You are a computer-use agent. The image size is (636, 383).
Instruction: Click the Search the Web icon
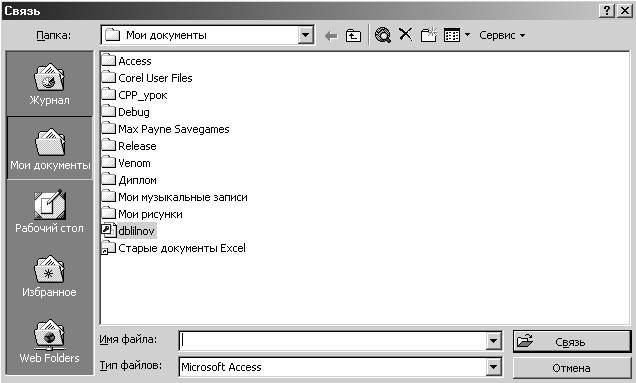click(x=383, y=35)
